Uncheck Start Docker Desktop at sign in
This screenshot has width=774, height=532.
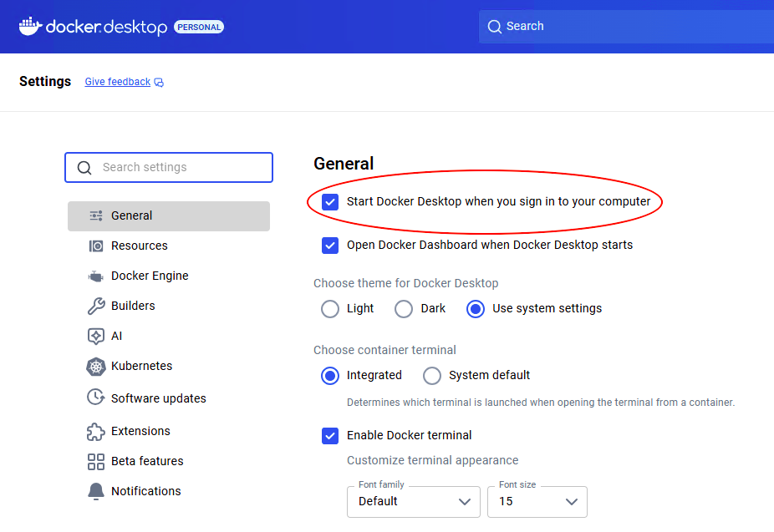tap(330, 201)
